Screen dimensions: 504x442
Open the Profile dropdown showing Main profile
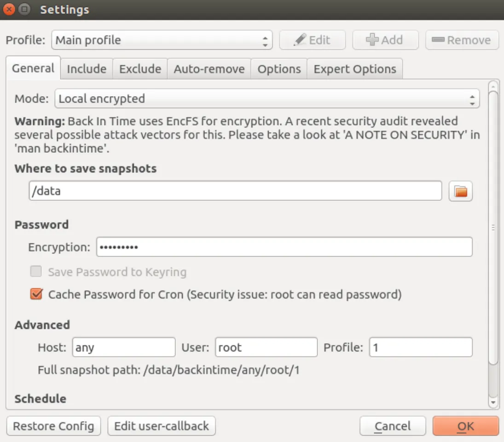point(162,40)
